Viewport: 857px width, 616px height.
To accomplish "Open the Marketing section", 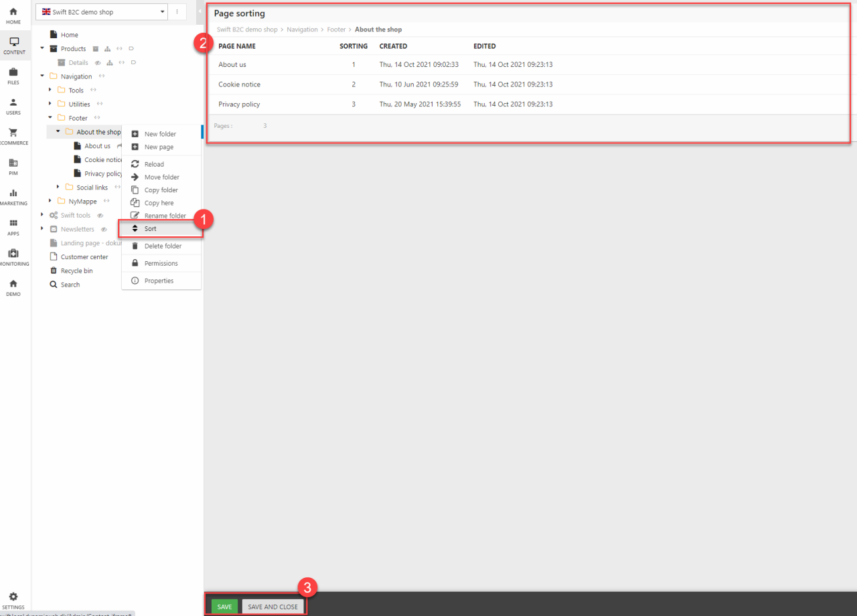I will pos(13,196).
